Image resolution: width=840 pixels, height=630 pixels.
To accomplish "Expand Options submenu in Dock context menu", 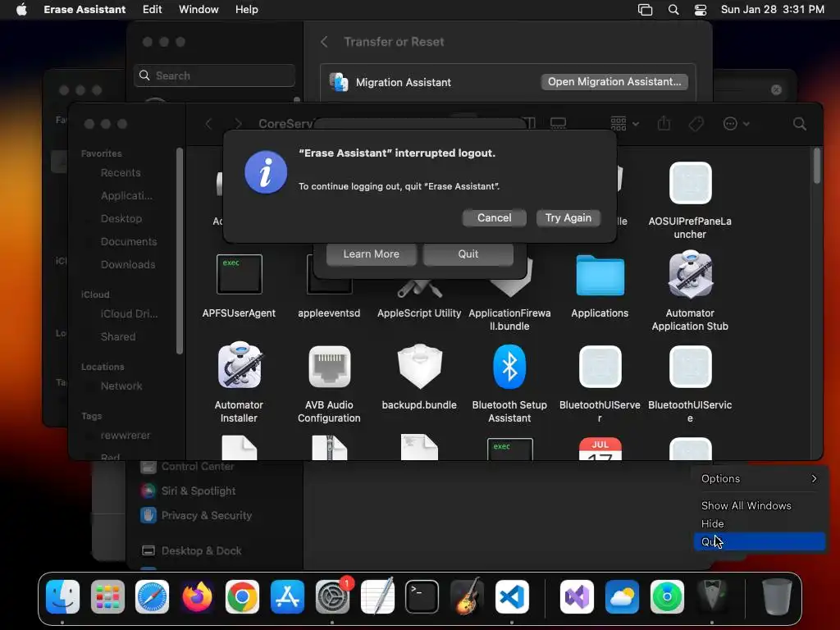I will (x=760, y=478).
